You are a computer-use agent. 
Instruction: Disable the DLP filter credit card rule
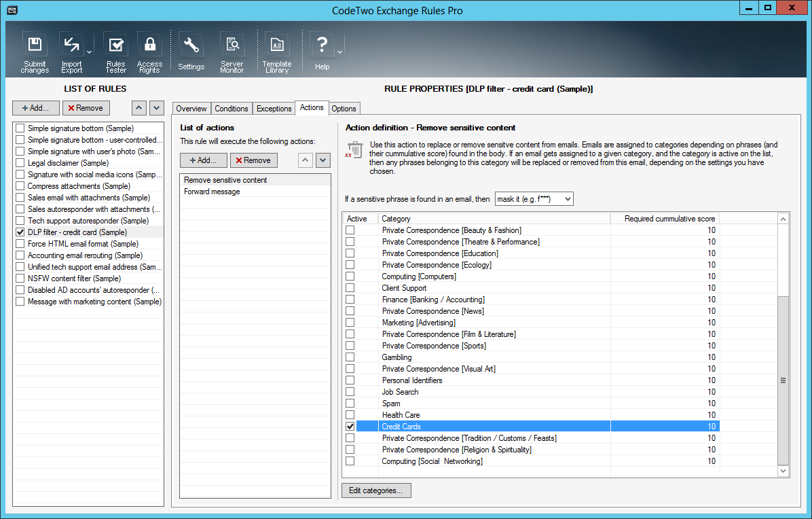pos(20,232)
